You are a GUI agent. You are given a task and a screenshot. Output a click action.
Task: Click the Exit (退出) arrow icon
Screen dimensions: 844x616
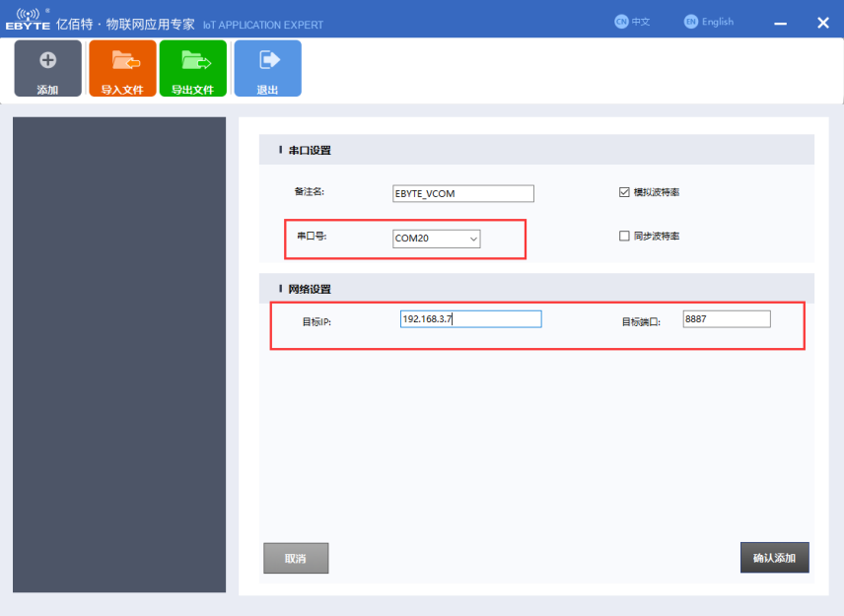pos(267,61)
